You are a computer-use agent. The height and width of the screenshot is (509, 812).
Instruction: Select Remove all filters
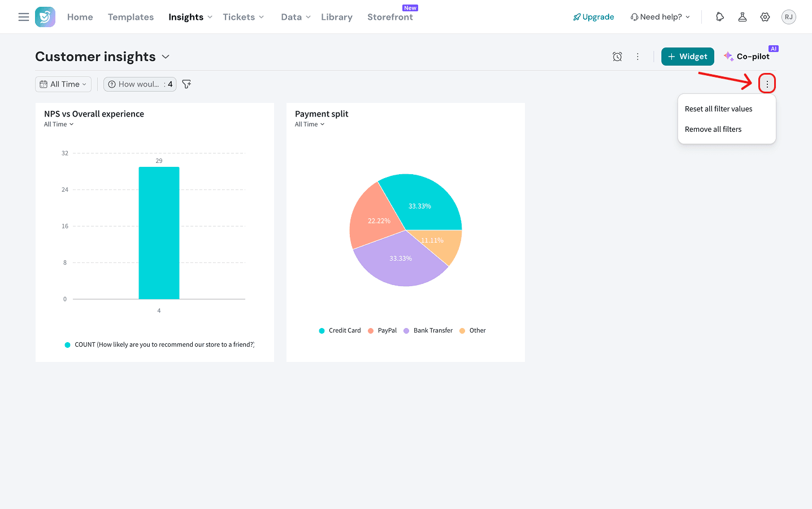coord(713,129)
